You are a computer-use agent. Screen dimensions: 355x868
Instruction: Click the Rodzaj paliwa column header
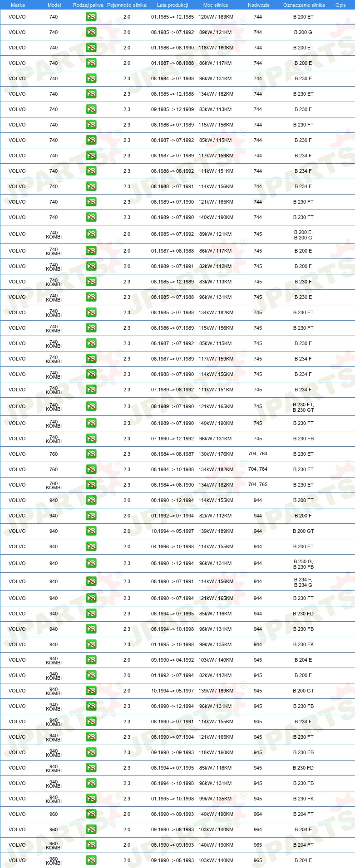pyautogui.click(x=88, y=5)
